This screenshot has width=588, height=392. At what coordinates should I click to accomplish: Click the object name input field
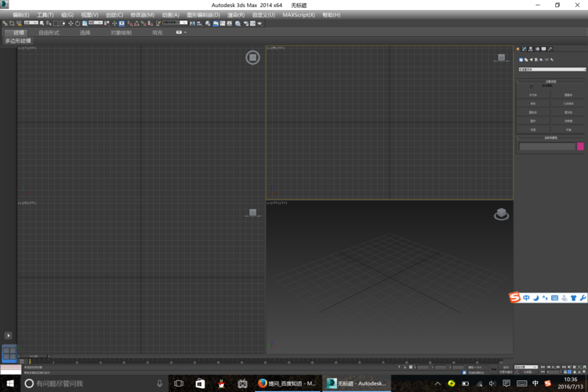547,147
